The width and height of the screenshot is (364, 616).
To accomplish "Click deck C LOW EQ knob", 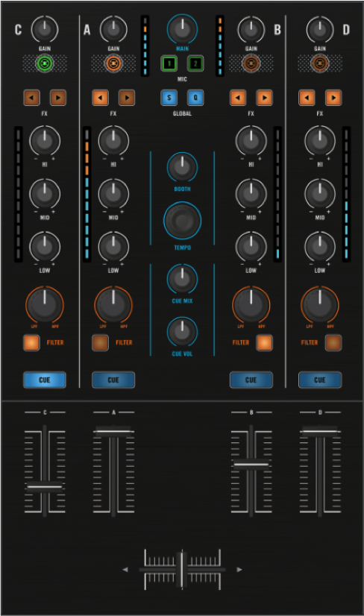I will tap(45, 247).
